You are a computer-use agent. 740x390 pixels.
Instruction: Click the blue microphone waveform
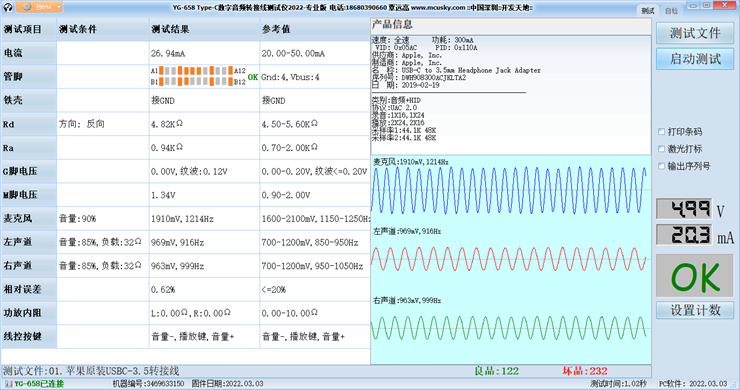509,190
